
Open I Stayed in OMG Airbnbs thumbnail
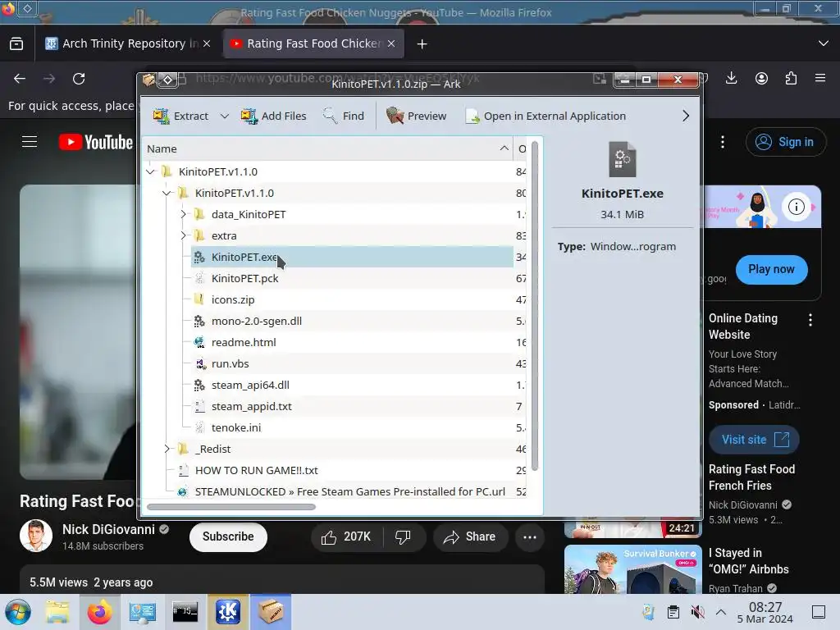632,569
